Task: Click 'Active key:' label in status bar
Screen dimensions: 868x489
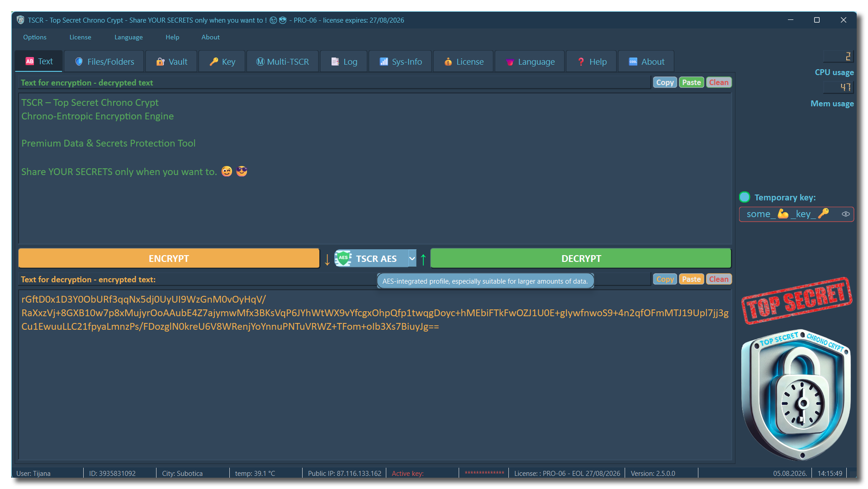Action: pos(408,473)
